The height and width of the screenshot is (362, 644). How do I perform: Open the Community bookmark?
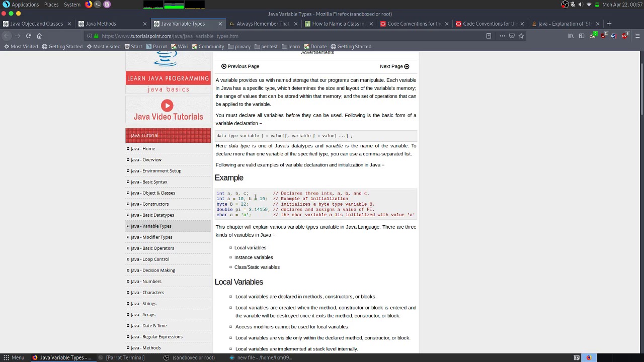pyautogui.click(x=208, y=46)
